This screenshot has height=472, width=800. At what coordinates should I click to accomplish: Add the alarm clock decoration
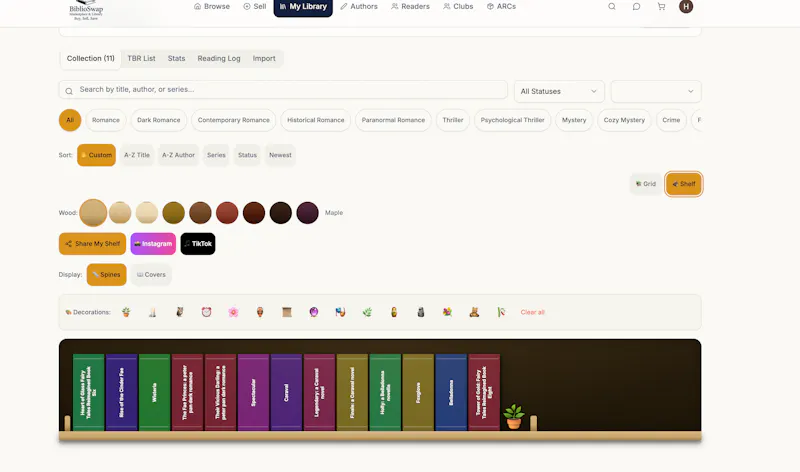206,312
